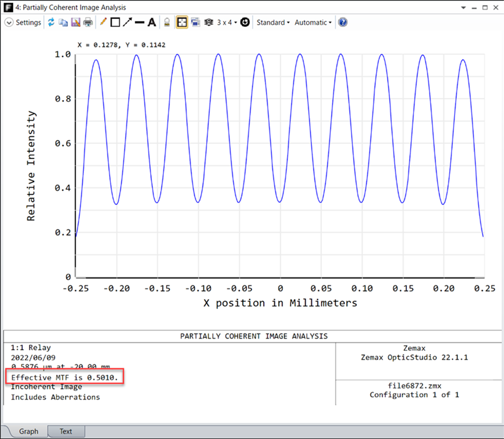Image resolution: width=504 pixels, height=439 pixels.
Task: Select the line drawing tool
Action: 139,22
